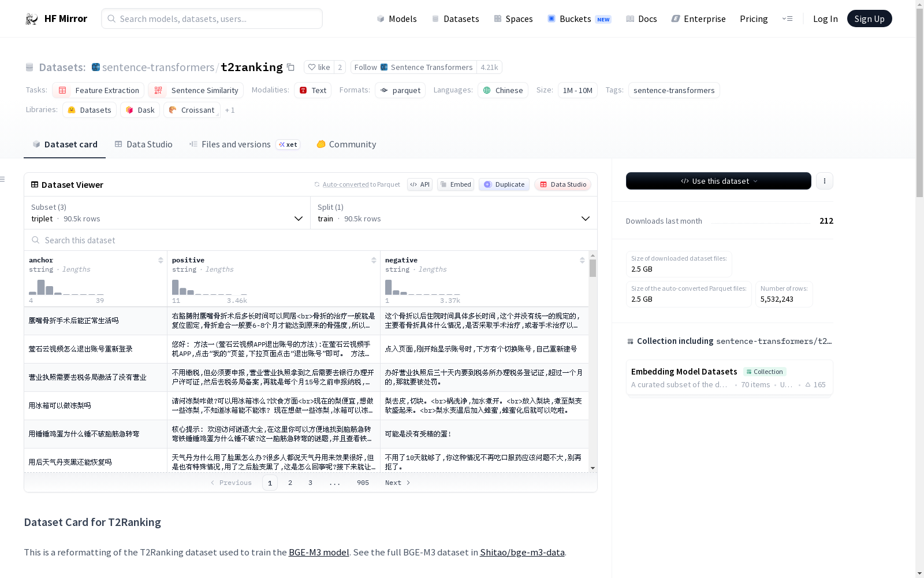
Task: Select the Feature Extraction task tag
Action: (98, 90)
